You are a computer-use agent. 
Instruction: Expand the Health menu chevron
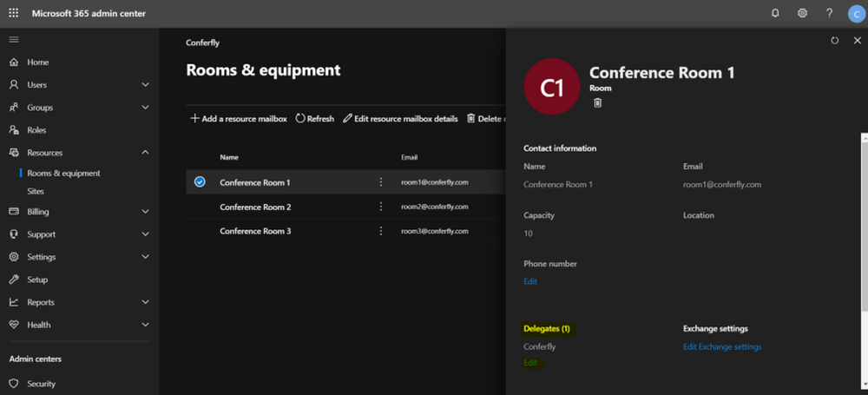(145, 325)
